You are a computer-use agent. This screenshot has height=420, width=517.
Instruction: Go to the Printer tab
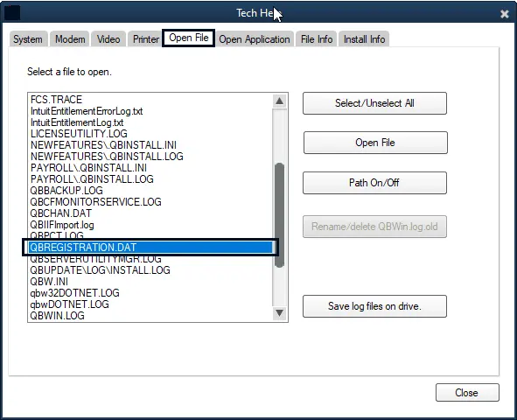click(146, 39)
